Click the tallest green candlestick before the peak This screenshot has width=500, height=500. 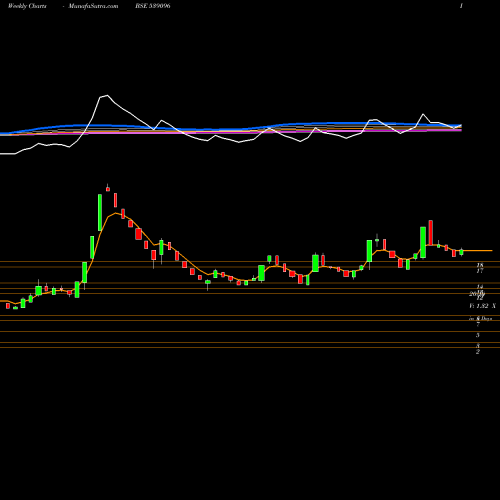coord(100,212)
